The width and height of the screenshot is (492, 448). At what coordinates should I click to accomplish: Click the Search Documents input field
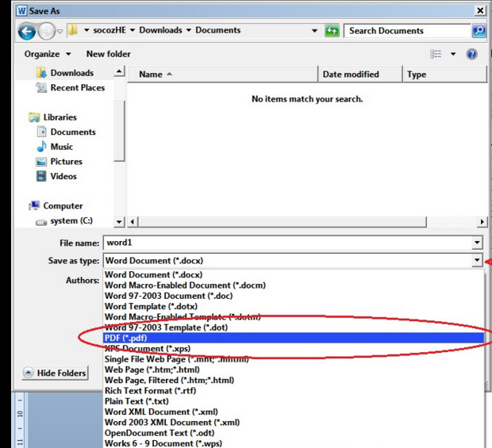tap(407, 31)
